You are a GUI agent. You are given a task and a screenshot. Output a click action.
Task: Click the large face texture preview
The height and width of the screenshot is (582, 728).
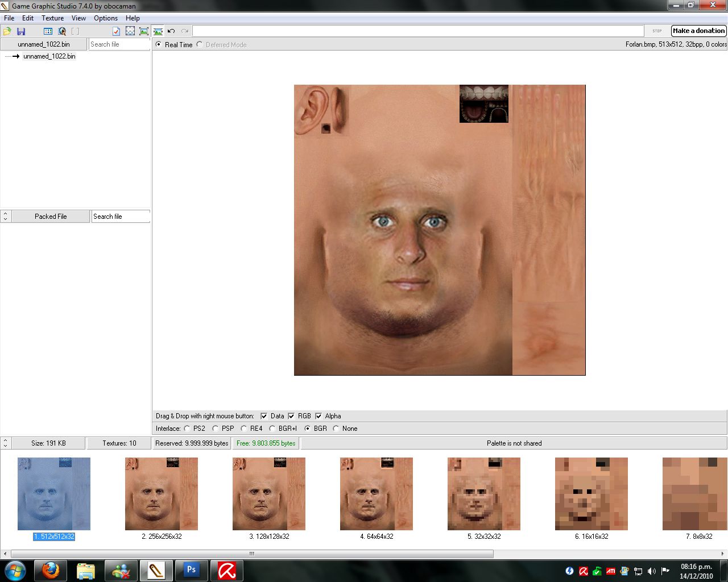(440, 230)
